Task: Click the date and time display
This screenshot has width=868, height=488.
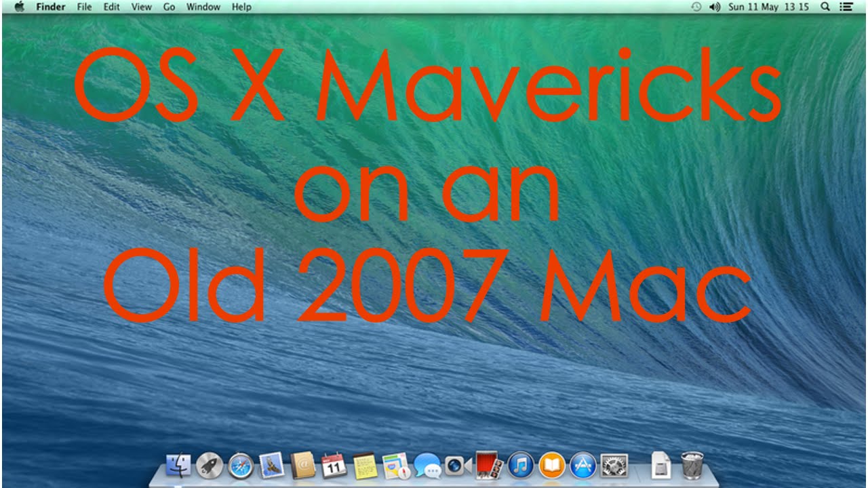Action: [x=768, y=7]
